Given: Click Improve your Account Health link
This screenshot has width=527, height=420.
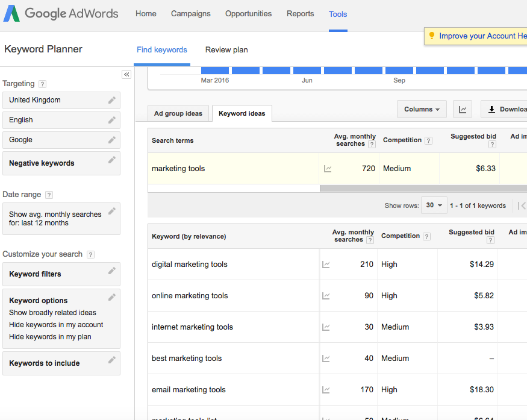Looking at the screenshot, I should coord(483,36).
